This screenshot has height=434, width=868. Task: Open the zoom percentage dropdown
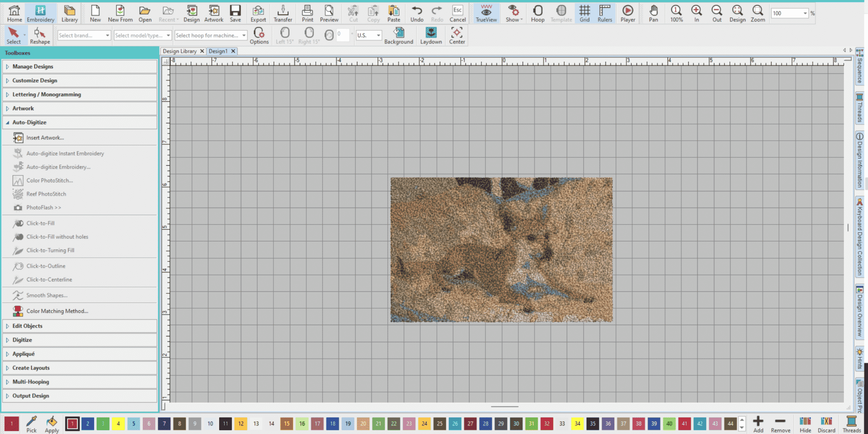[805, 13]
